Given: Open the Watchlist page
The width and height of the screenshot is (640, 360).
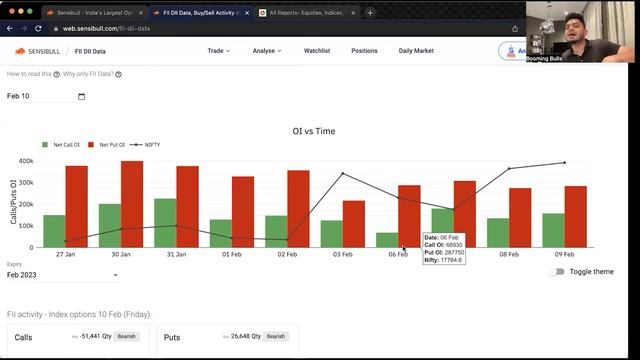Looking at the screenshot, I should pos(317,51).
